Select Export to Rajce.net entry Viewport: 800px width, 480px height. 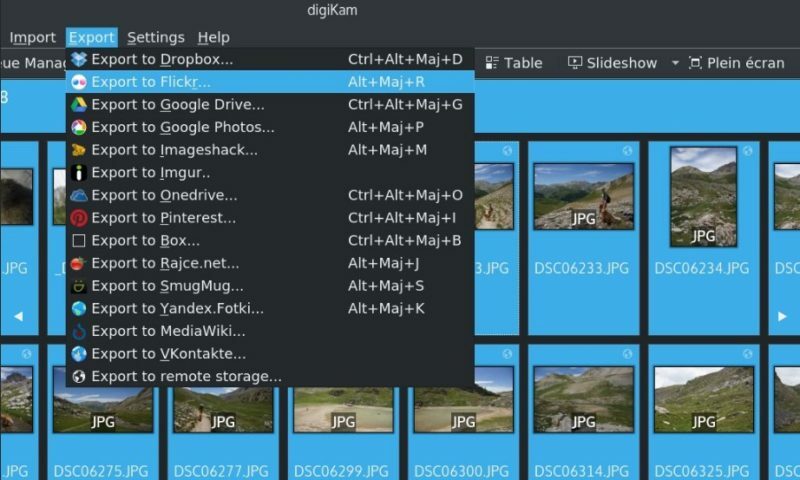270,263
